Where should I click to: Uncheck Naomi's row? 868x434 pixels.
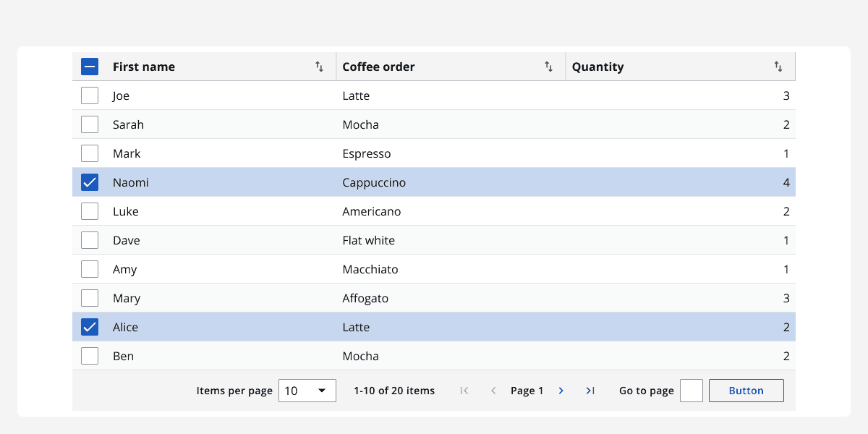tap(89, 182)
